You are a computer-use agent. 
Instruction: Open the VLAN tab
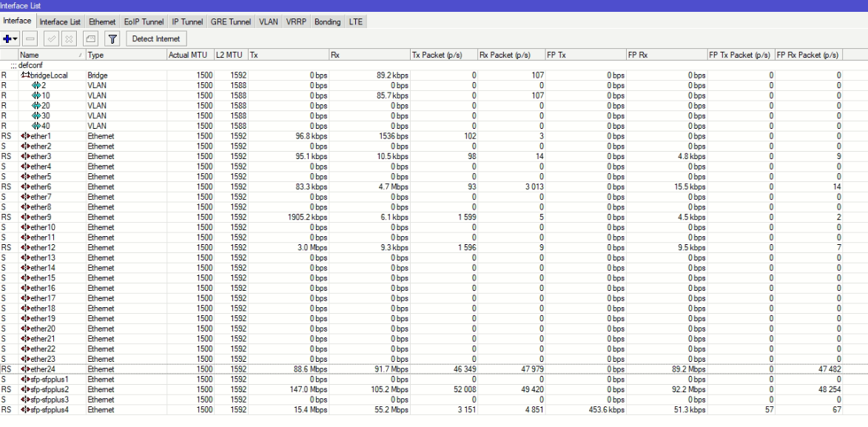click(x=269, y=21)
